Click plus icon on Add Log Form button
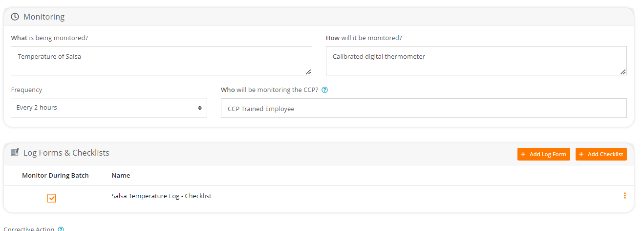The height and width of the screenshot is (231, 644). [x=523, y=154]
